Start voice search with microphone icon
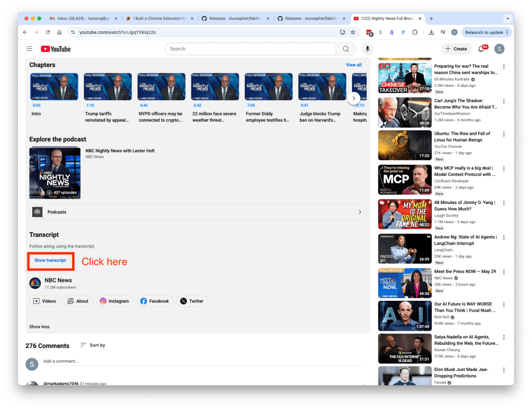The height and width of the screenshot is (409, 532). pos(368,49)
